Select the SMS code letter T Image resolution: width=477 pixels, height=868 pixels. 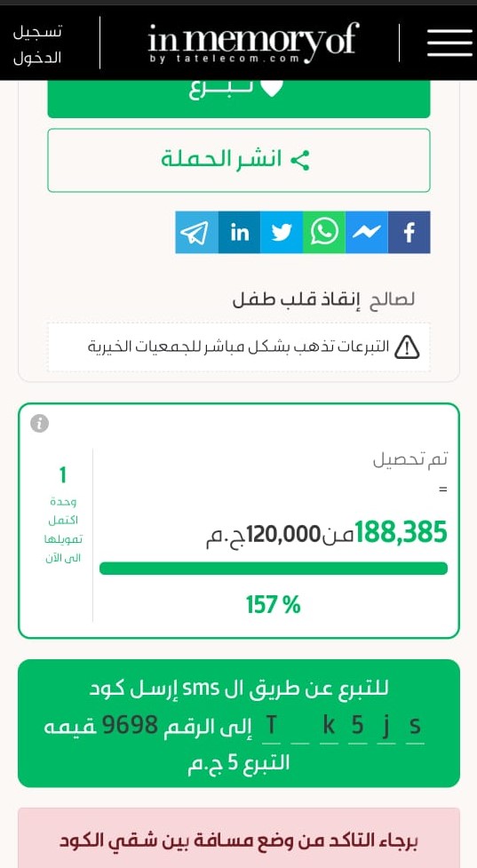click(271, 726)
